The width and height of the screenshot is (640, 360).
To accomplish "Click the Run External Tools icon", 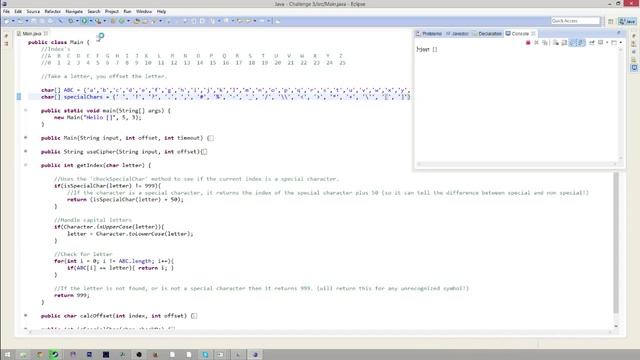I will [x=98, y=21].
